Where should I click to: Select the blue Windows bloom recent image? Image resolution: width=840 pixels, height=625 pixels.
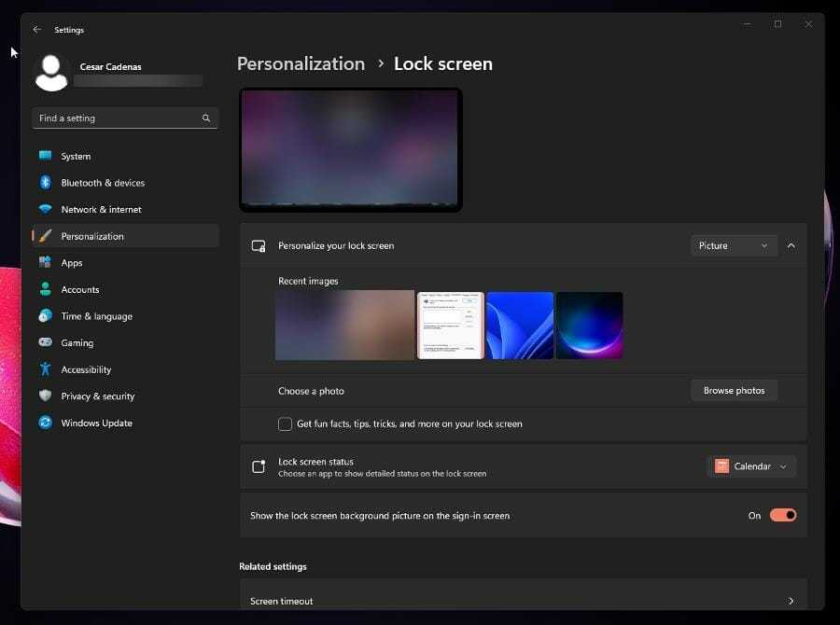point(520,325)
